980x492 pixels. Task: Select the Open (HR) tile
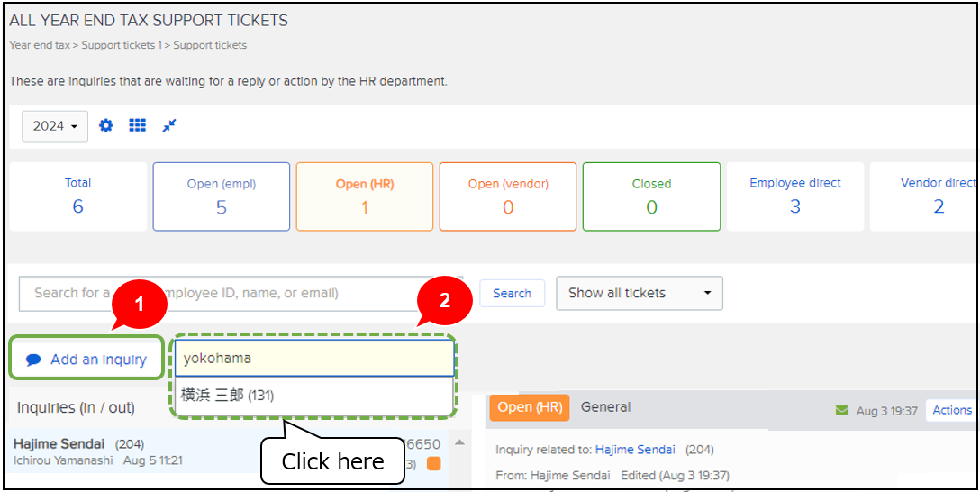click(x=364, y=196)
